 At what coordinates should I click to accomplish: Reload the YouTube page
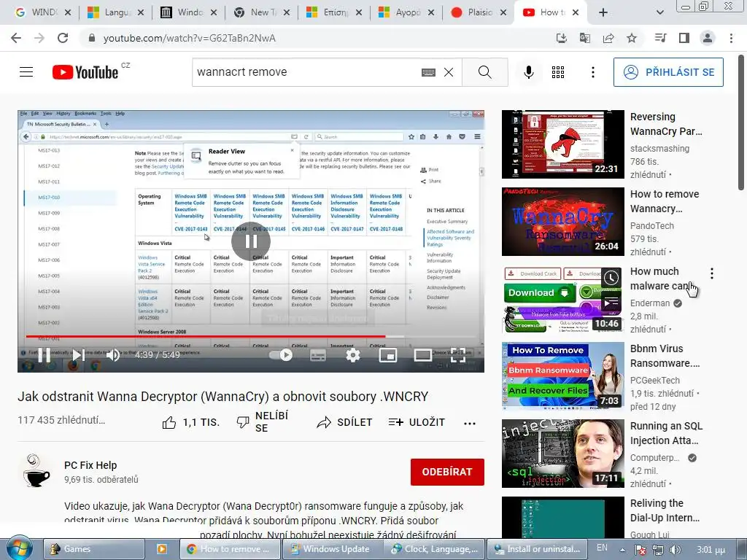pos(63,38)
